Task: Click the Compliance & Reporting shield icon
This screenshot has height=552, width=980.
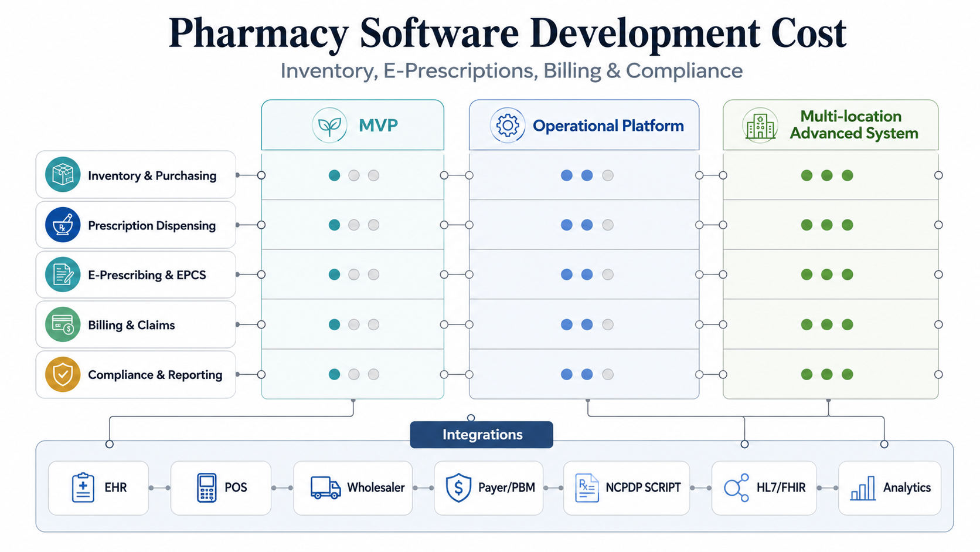Action: pos(63,374)
